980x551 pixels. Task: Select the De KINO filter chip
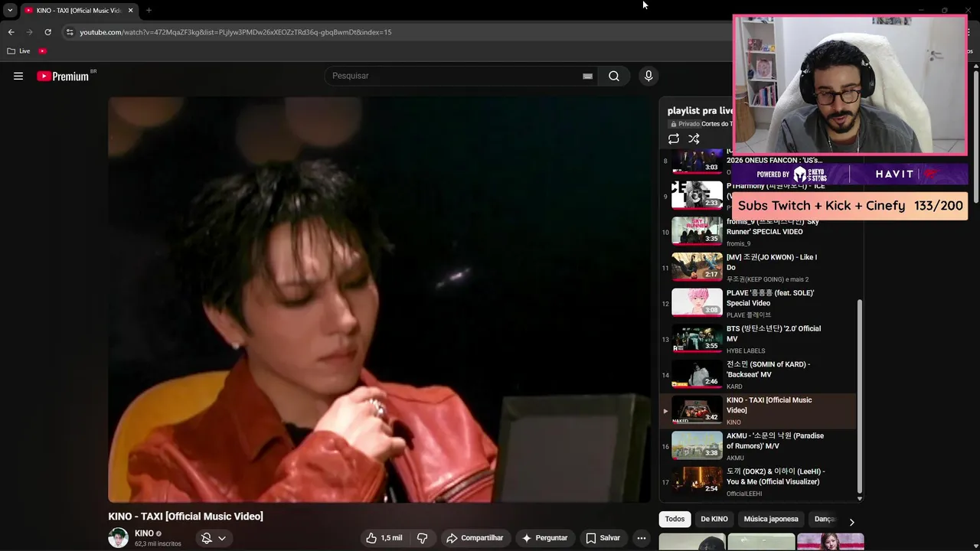pos(714,519)
